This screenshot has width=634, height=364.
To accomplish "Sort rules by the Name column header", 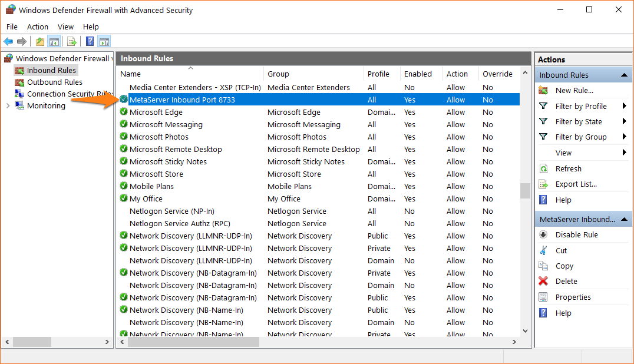I will [190, 74].
